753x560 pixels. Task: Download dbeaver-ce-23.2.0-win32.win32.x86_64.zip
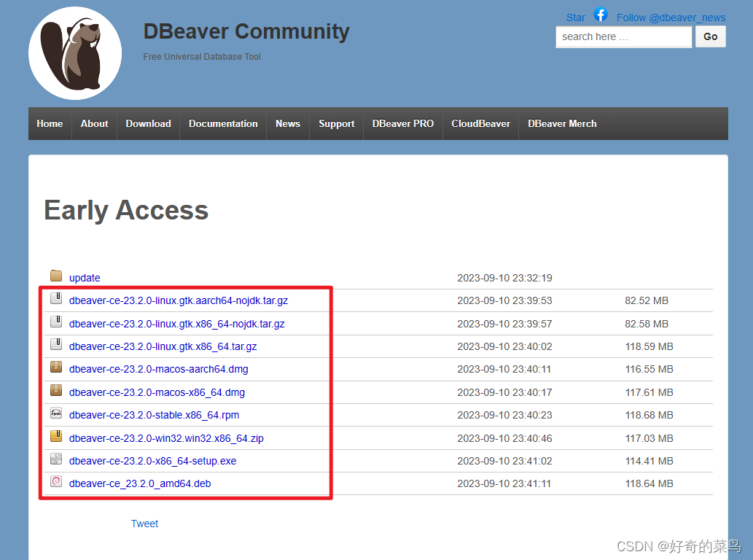pyautogui.click(x=166, y=438)
